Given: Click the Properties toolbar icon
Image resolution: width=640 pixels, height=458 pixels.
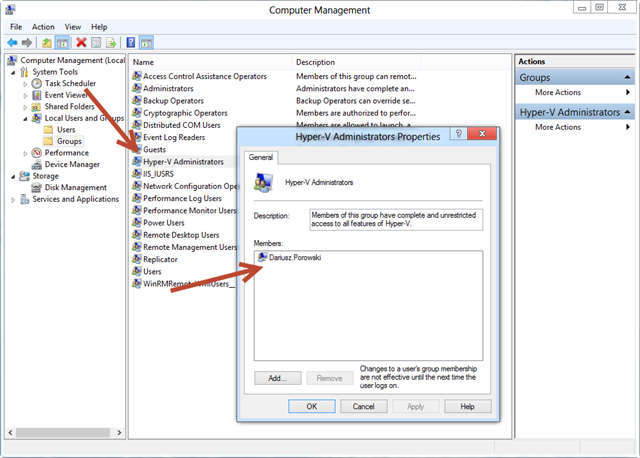Looking at the screenshot, I should click(x=96, y=42).
